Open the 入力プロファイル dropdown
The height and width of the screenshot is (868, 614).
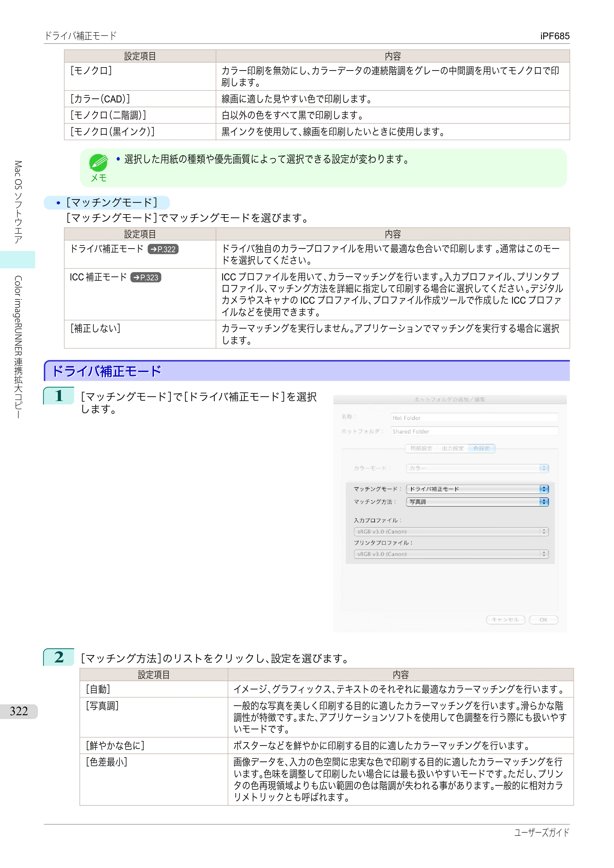click(x=451, y=531)
